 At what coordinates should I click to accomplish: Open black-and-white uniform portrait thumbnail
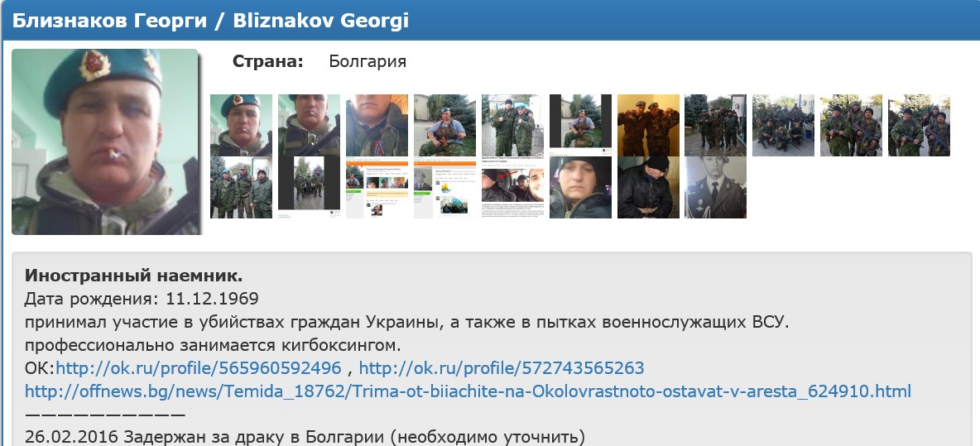716,187
